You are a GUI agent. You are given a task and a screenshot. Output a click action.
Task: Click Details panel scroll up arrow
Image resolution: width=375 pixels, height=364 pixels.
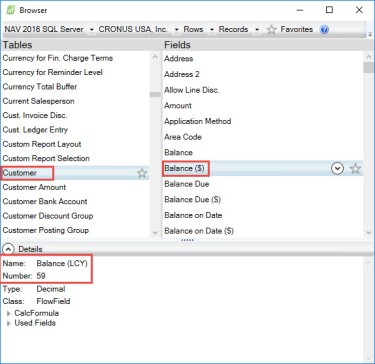coord(368,263)
